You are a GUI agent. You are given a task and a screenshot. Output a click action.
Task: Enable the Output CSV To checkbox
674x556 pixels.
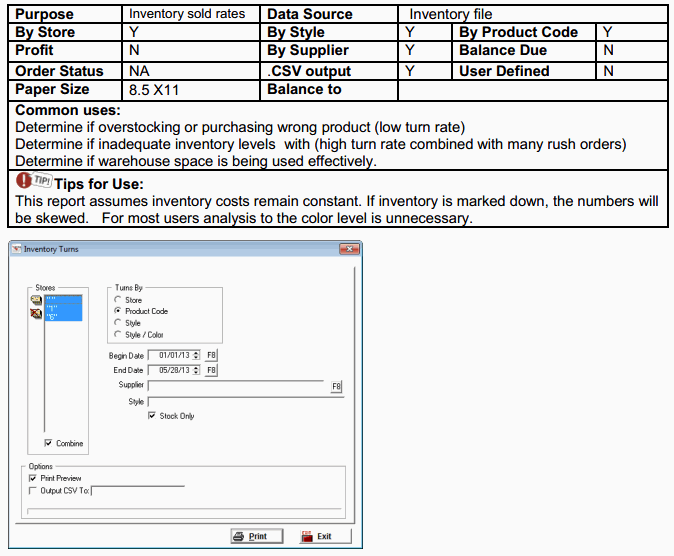pos(33,491)
